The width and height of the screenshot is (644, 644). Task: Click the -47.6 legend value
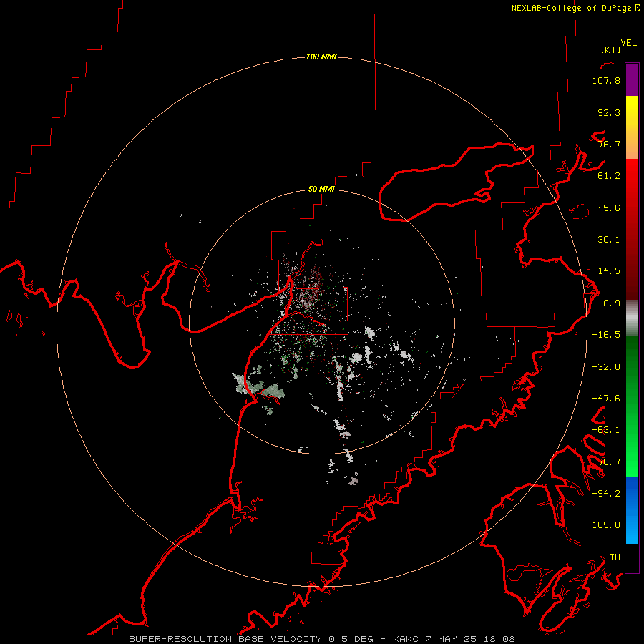coord(606,399)
